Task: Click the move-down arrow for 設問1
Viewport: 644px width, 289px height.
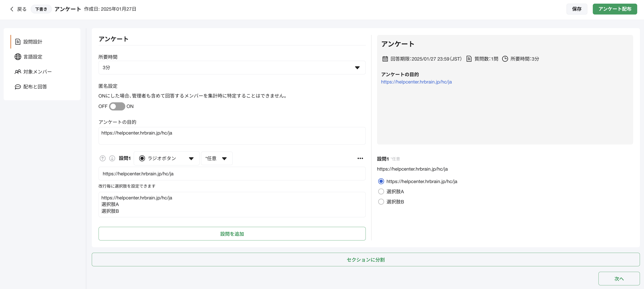Action: click(x=112, y=158)
